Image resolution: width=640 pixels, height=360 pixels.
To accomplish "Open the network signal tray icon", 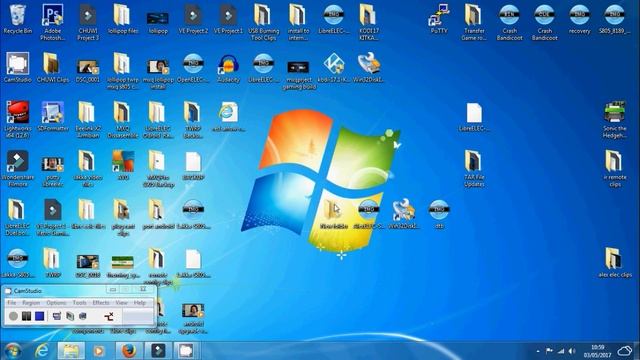I will click(x=561, y=351).
